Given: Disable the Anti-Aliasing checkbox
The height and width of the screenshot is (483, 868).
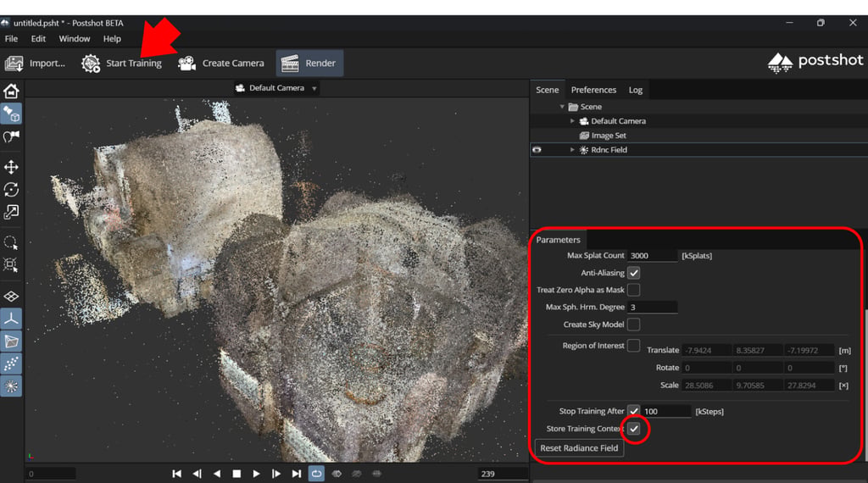Looking at the screenshot, I should pyautogui.click(x=634, y=273).
